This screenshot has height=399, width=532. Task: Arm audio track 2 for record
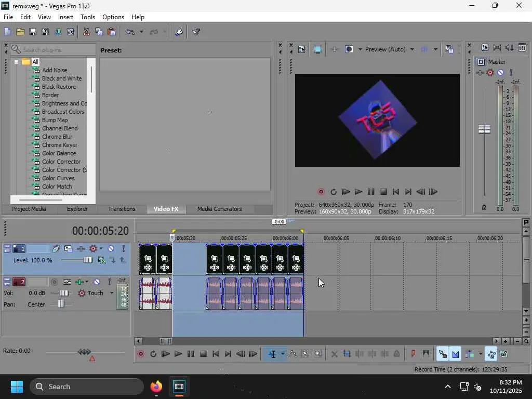pos(54,282)
